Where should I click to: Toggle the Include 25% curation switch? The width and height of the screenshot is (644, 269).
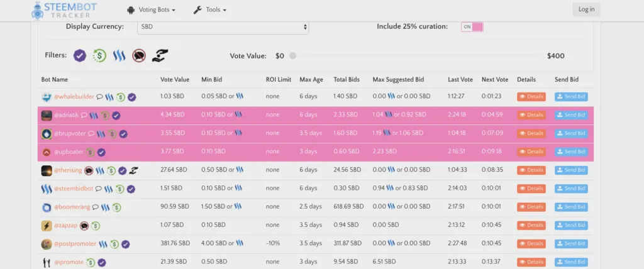click(472, 26)
